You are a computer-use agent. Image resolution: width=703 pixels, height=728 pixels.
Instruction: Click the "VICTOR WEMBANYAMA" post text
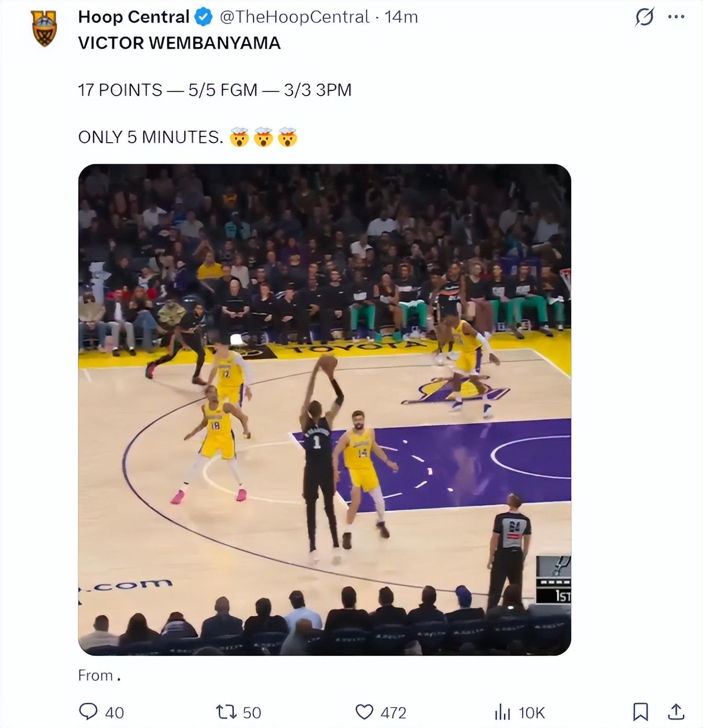[x=179, y=43]
